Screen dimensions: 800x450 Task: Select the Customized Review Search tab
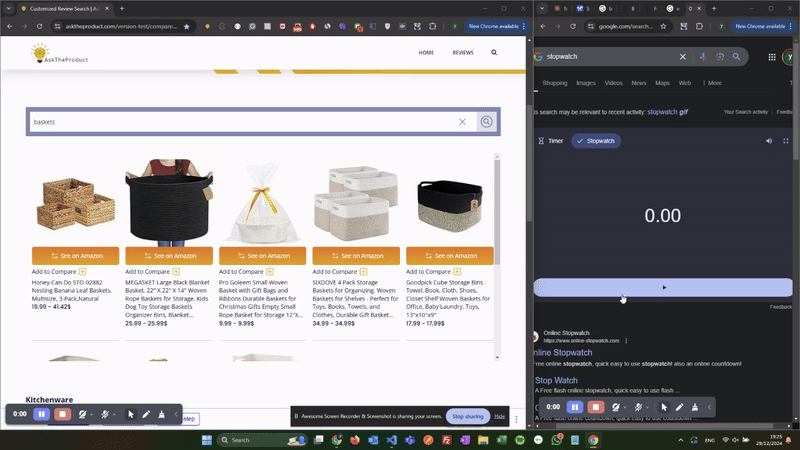click(x=64, y=9)
